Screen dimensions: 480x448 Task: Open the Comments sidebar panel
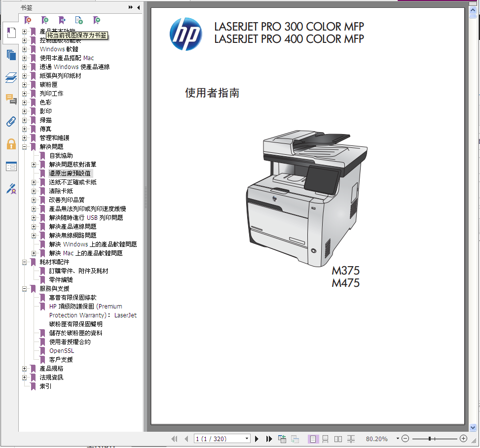[11, 100]
